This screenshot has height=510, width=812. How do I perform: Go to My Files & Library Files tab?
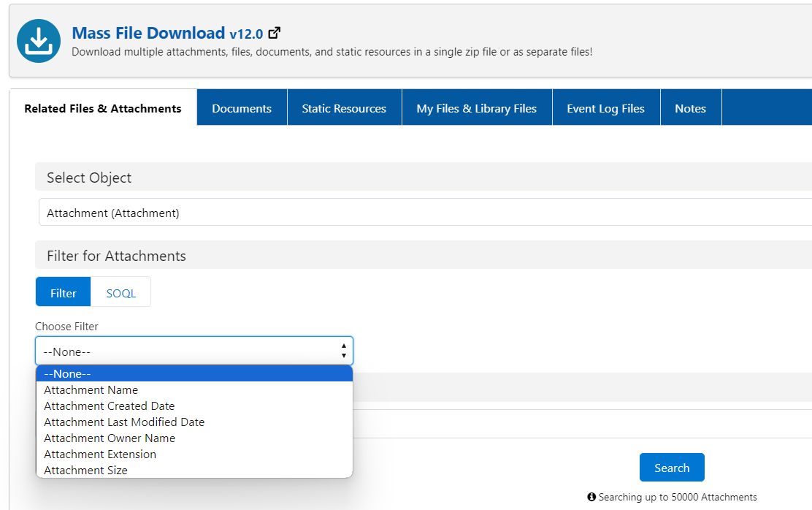coord(477,108)
